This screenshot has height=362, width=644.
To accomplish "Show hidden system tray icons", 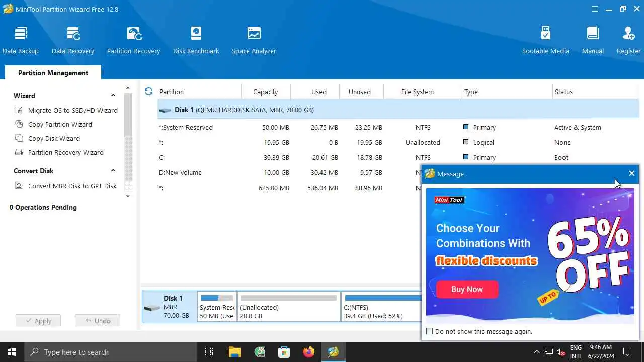I will pyautogui.click(x=536, y=352).
